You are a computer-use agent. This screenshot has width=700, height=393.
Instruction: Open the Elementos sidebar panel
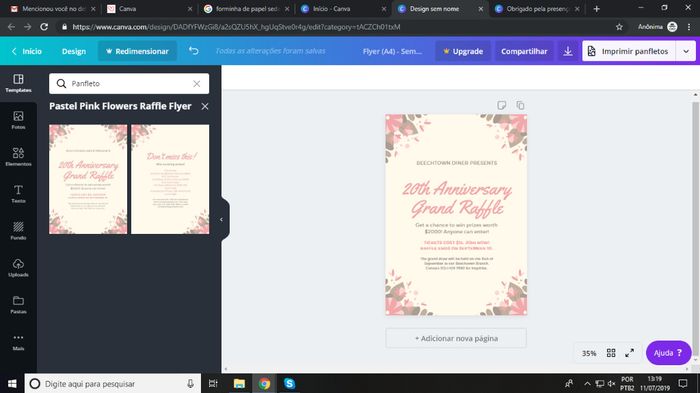coord(18,157)
